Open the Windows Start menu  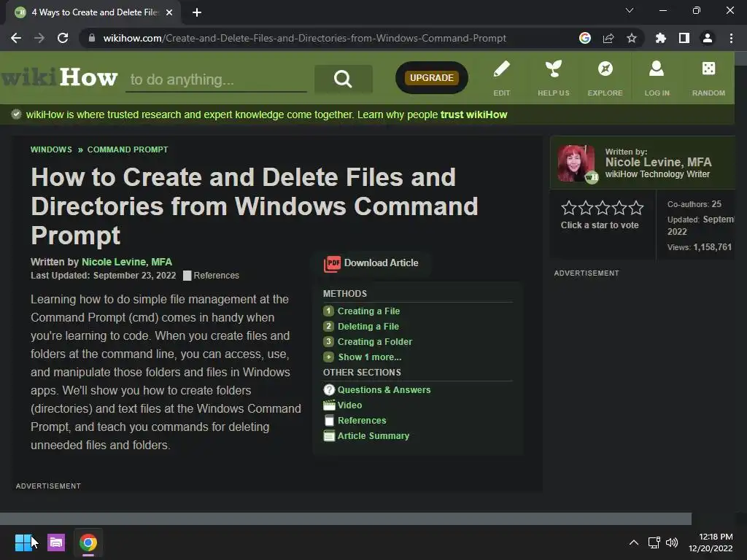coord(23,542)
